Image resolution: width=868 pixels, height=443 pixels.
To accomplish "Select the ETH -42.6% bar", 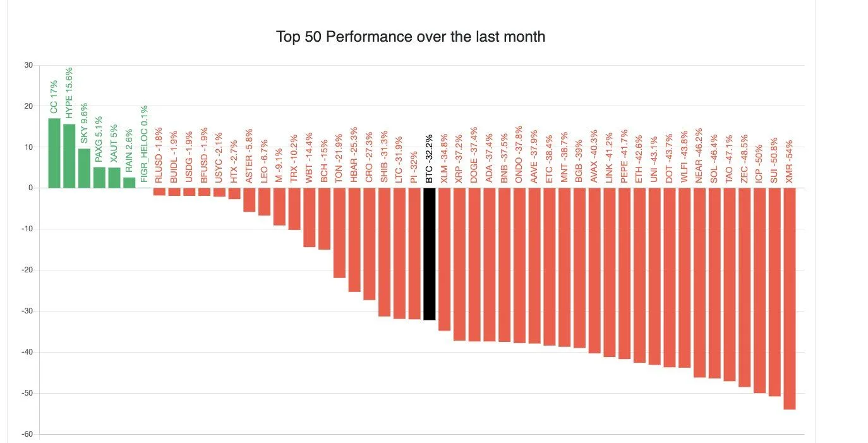I will tap(639, 275).
